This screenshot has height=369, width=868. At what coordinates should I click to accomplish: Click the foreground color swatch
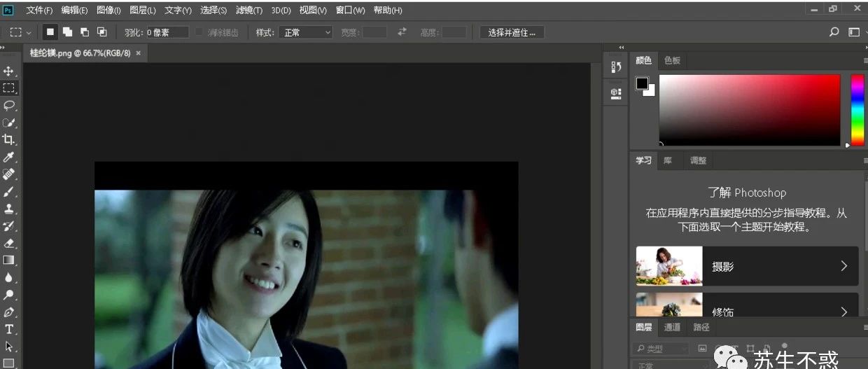click(642, 83)
